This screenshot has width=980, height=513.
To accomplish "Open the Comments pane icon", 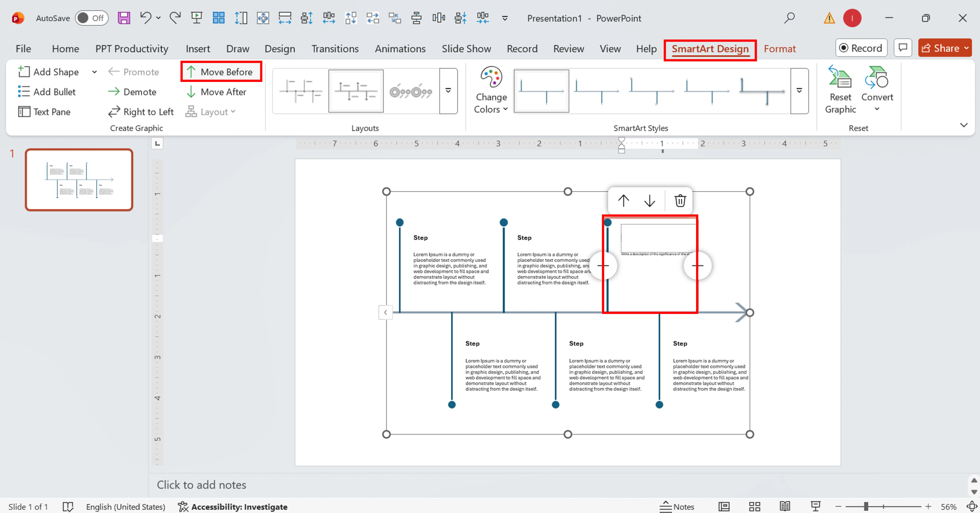I will tap(903, 48).
